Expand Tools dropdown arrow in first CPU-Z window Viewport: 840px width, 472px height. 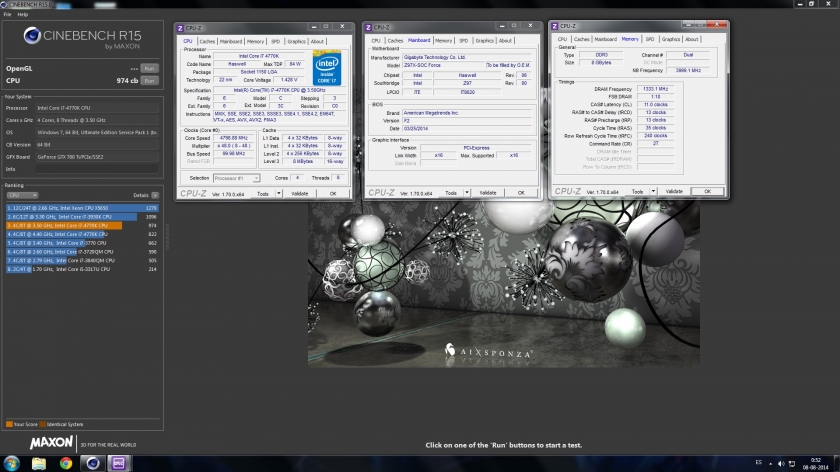coord(279,193)
